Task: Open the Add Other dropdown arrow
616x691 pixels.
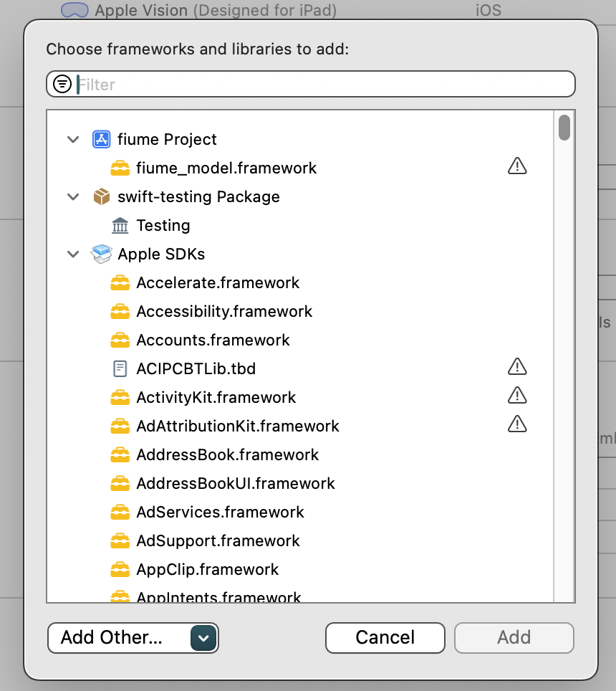Action: point(203,638)
